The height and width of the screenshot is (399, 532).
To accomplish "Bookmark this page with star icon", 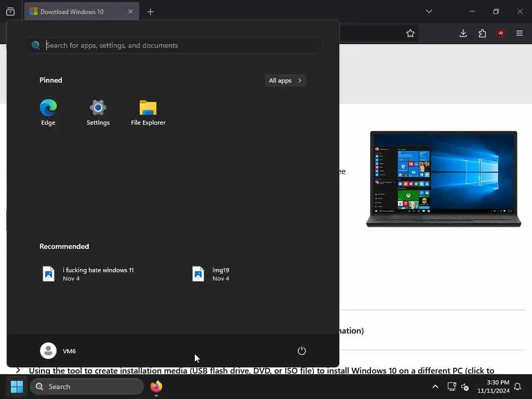I will (x=410, y=33).
